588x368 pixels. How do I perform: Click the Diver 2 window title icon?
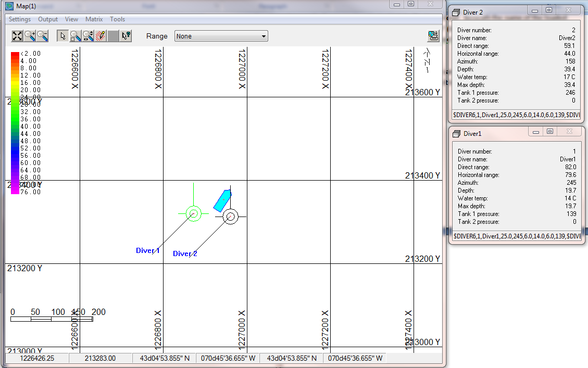tap(456, 12)
